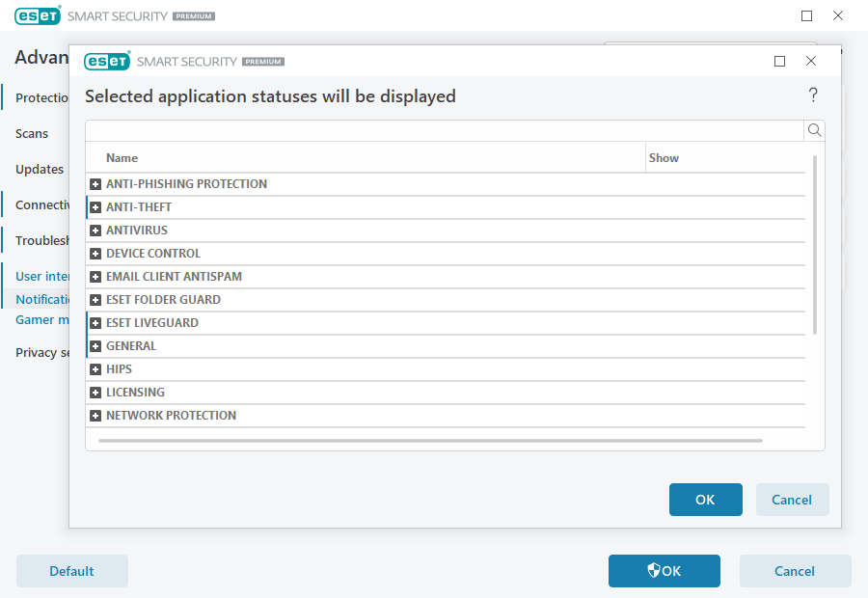Click Cancel in the Advanced setup window
The height and width of the screenshot is (598, 868).
[x=795, y=571]
